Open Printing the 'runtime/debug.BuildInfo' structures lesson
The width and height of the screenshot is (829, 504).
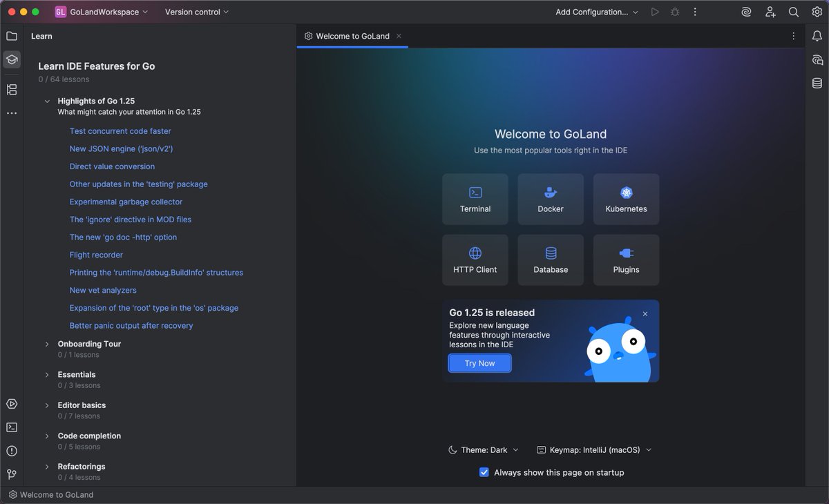click(x=156, y=273)
